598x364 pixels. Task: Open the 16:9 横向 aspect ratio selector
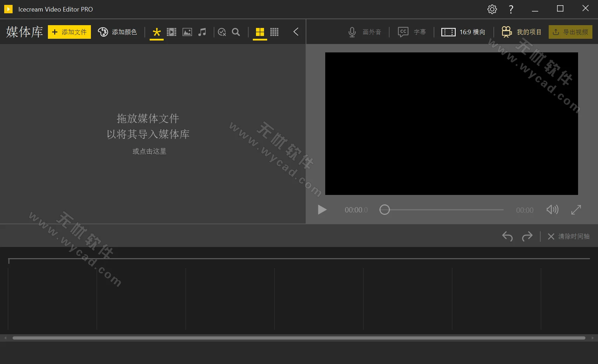tap(463, 32)
